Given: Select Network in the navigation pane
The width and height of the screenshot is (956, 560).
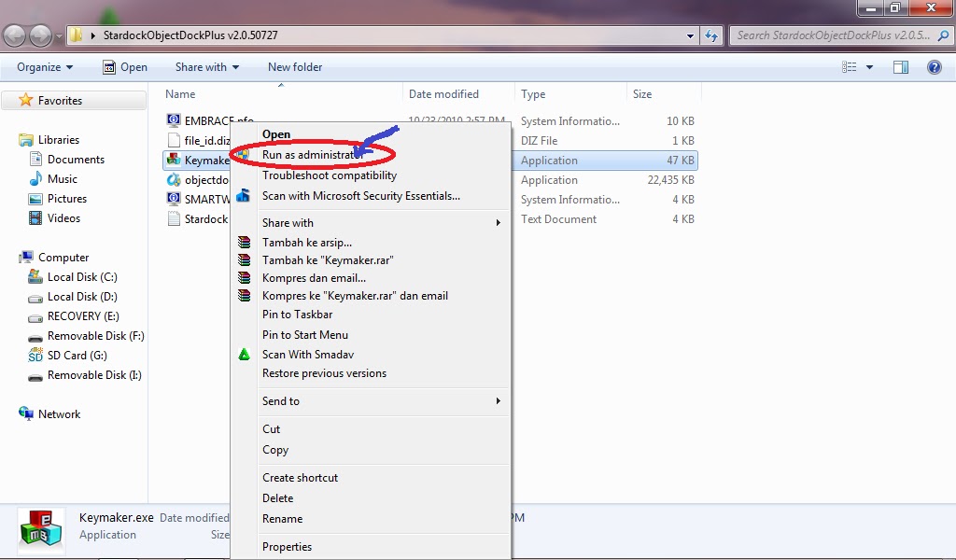Looking at the screenshot, I should (59, 413).
